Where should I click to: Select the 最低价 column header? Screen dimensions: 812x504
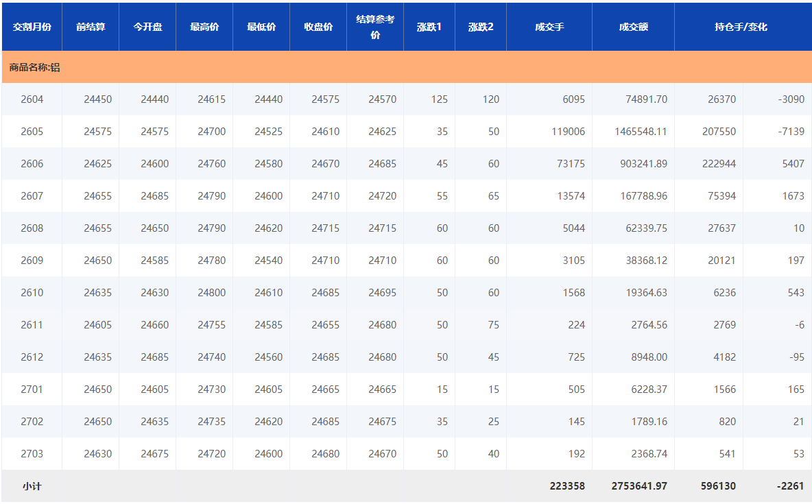pos(261,27)
